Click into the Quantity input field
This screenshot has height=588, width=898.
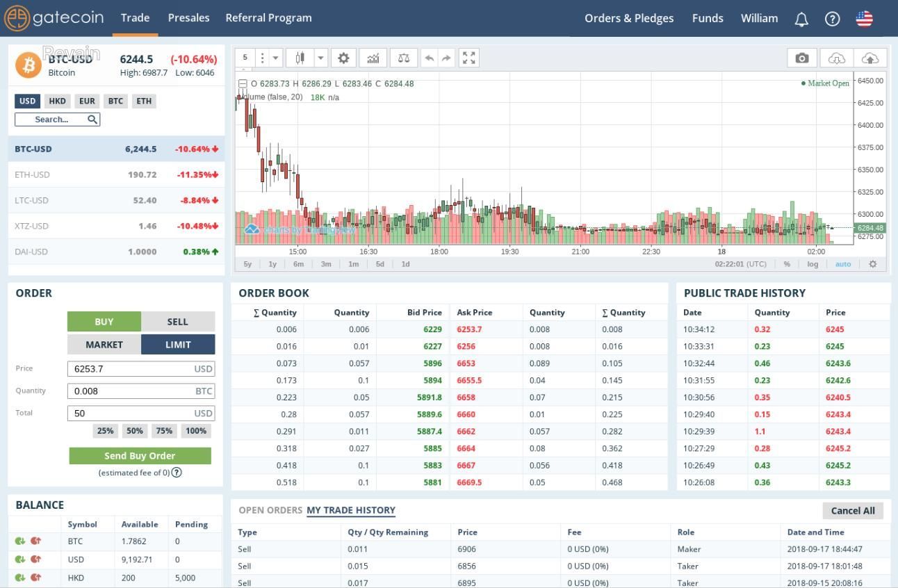click(x=141, y=391)
